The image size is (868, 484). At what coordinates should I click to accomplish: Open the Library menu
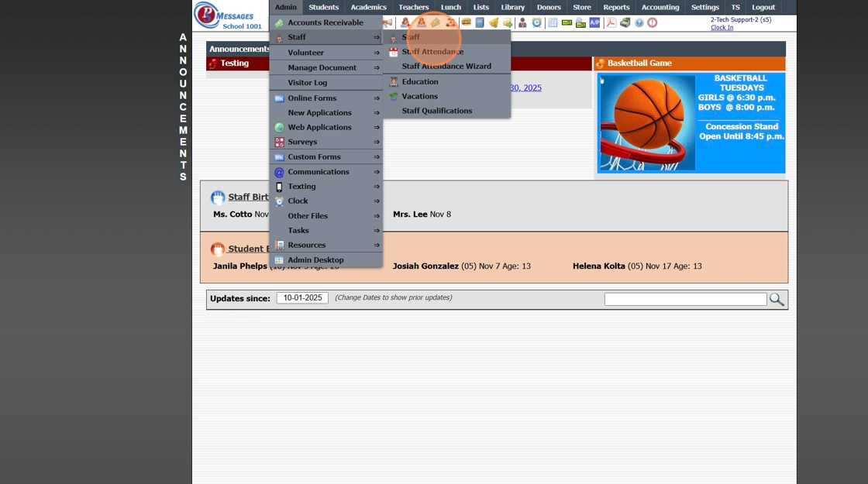[512, 7]
